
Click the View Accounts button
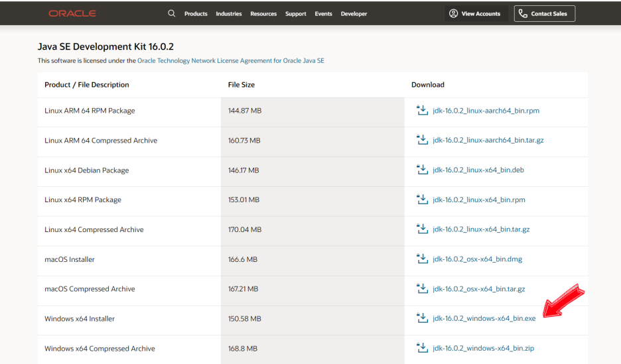[475, 13]
